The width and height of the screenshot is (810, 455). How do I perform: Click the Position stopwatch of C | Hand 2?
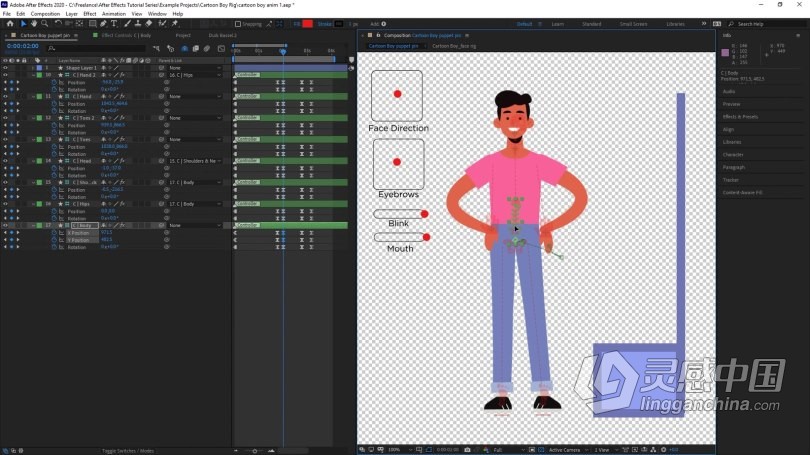tap(54, 82)
